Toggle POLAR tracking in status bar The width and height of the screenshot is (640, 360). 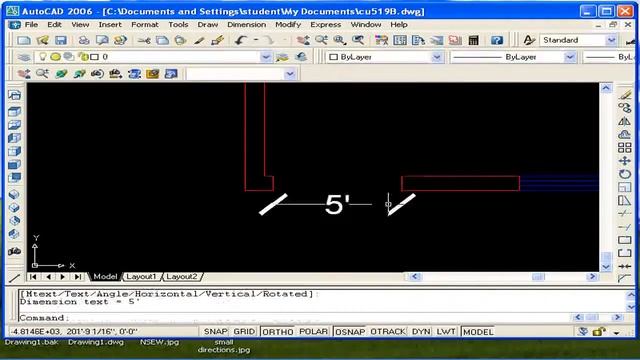313,331
